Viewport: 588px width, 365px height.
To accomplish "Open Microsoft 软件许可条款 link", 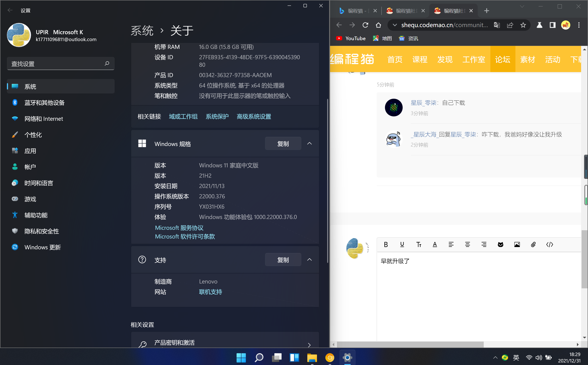I will [x=185, y=236].
